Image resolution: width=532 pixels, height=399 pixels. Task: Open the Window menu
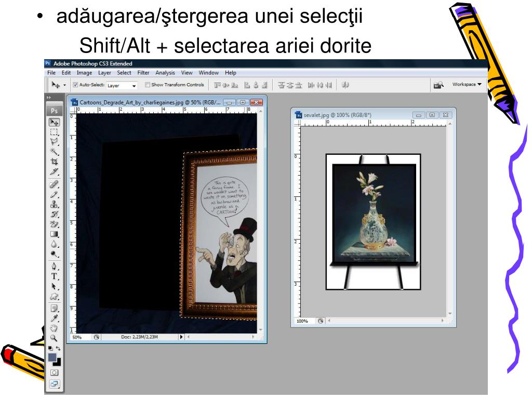209,73
